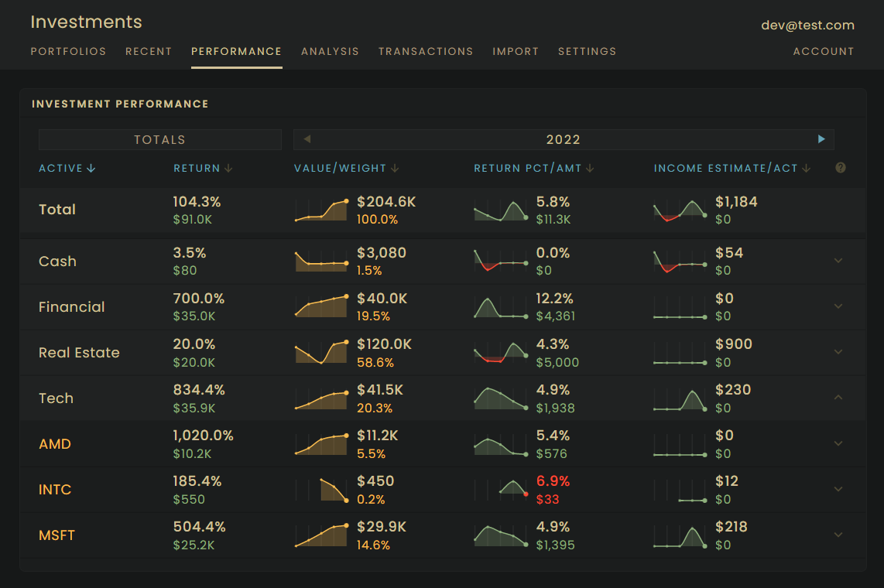This screenshot has height=588, width=884.
Task: Expand the MSFT row chevron
Action: point(838,535)
